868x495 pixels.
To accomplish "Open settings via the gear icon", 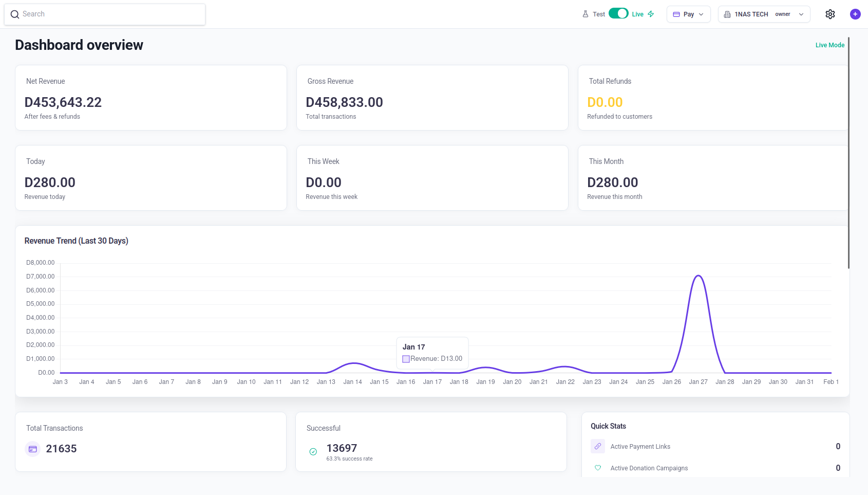I will [x=830, y=14].
